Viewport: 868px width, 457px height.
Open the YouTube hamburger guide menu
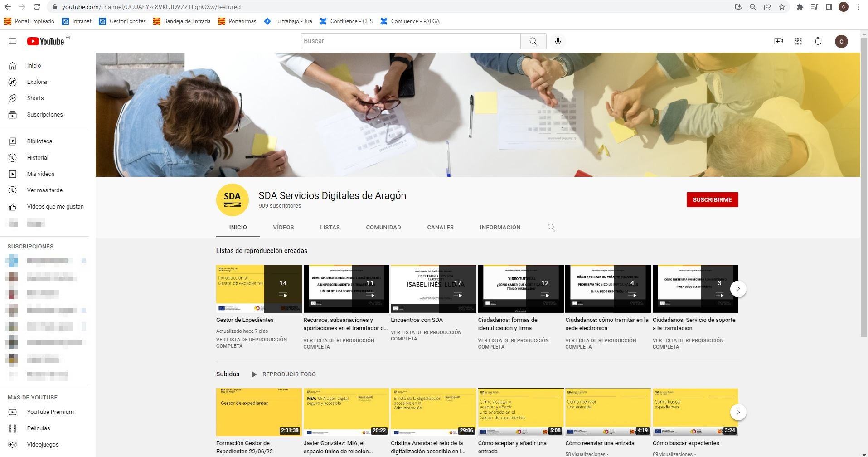[x=12, y=41]
